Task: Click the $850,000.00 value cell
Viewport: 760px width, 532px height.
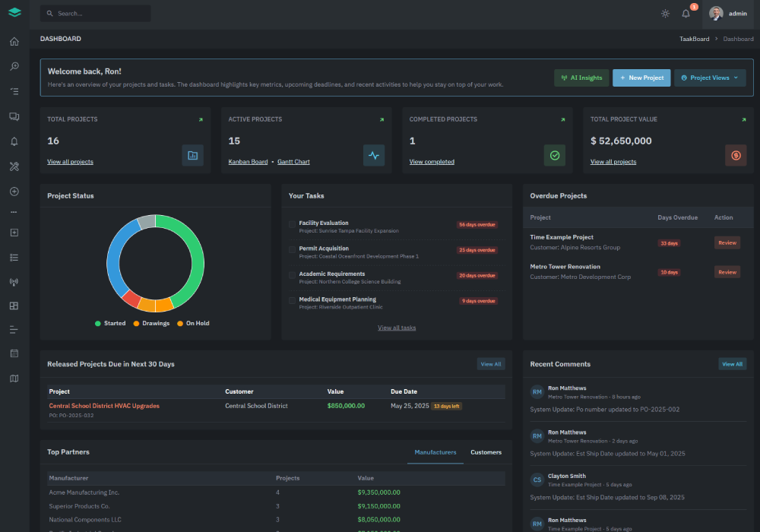Action: pyautogui.click(x=346, y=406)
